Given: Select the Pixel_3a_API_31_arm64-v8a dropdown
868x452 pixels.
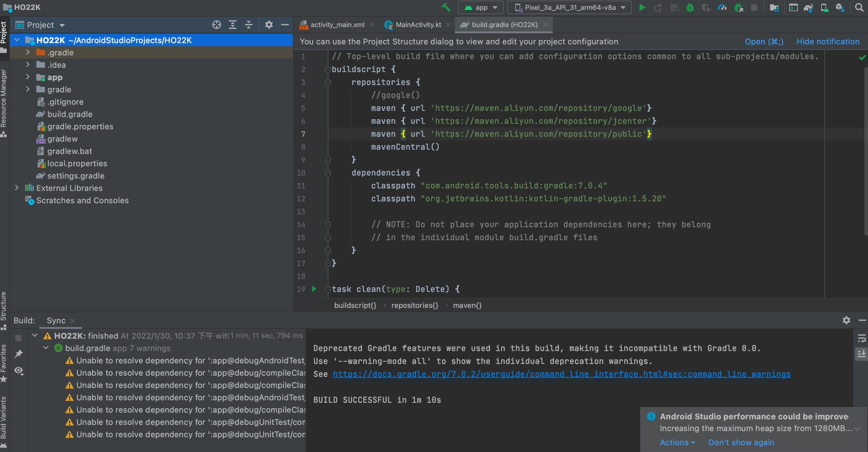Looking at the screenshot, I should (568, 7).
